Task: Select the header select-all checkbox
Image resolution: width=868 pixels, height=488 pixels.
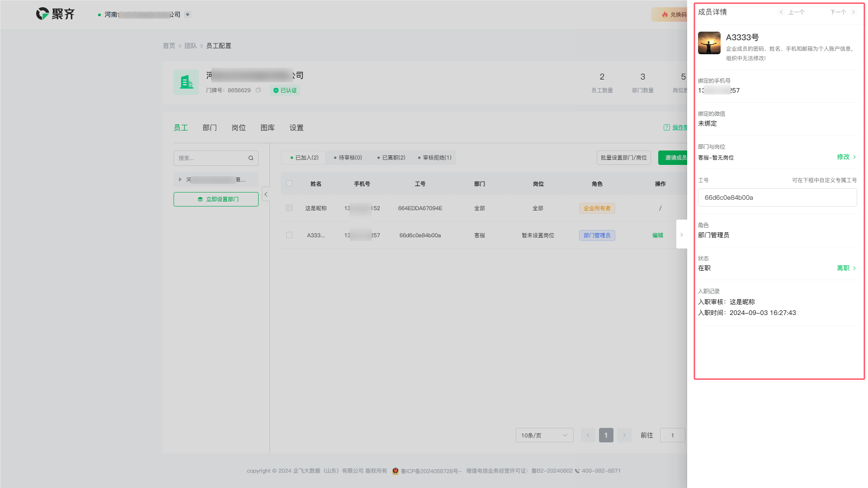Action: 289,183
